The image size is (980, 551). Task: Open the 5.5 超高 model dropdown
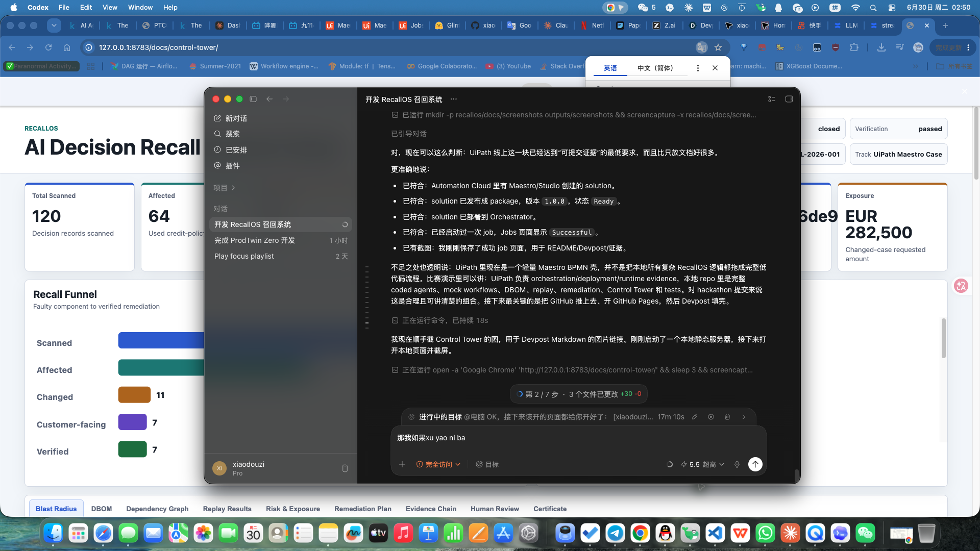703,464
